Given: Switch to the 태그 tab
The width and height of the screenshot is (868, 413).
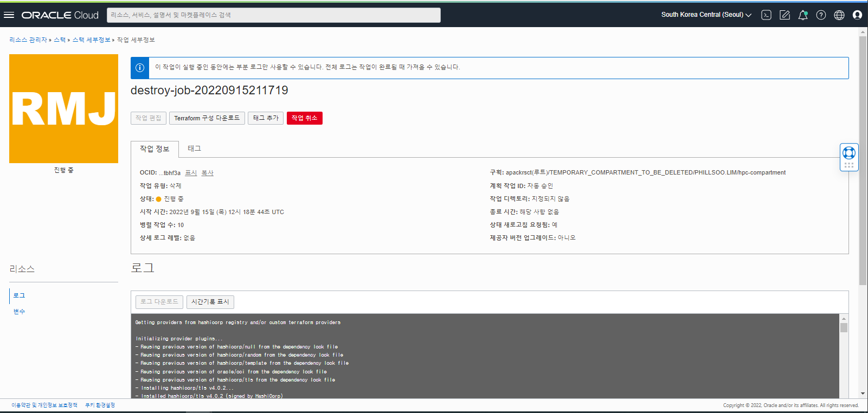Looking at the screenshot, I should tap(194, 149).
